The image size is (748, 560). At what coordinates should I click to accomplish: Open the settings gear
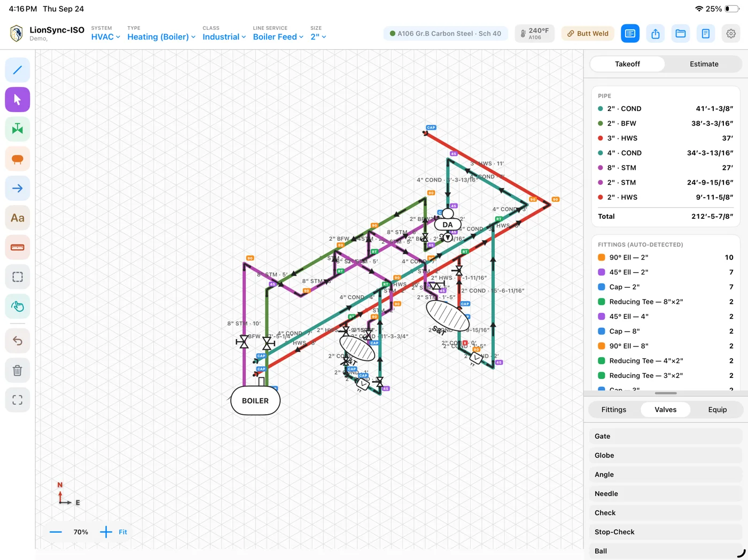click(731, 34)
